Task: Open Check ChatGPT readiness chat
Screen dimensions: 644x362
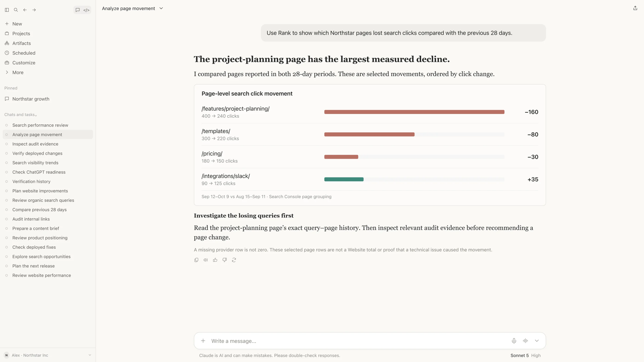Action: [39, 172]
